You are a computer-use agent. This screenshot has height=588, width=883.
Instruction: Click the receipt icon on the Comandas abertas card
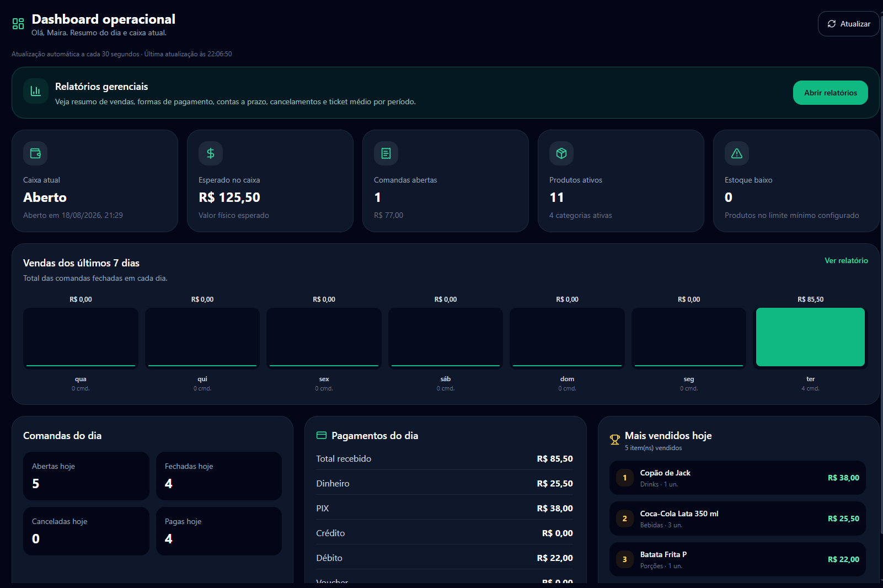pyautogui.click(x=386, y=153)
